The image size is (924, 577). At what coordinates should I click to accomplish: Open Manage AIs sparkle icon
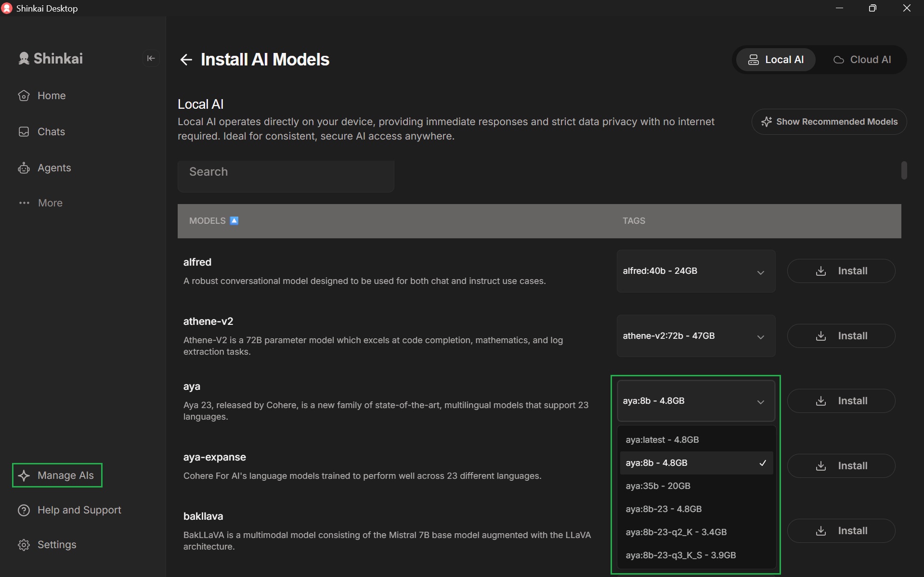click(24, 475)
